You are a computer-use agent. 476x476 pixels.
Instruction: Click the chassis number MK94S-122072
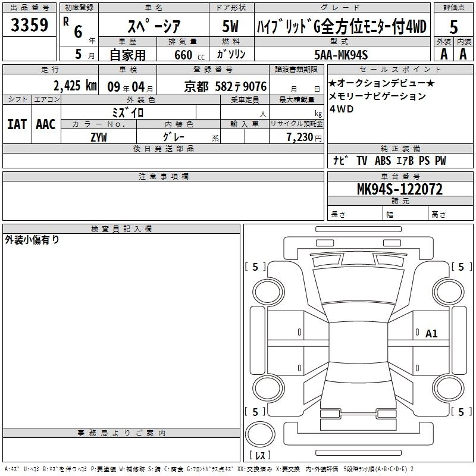coord(400,189)
